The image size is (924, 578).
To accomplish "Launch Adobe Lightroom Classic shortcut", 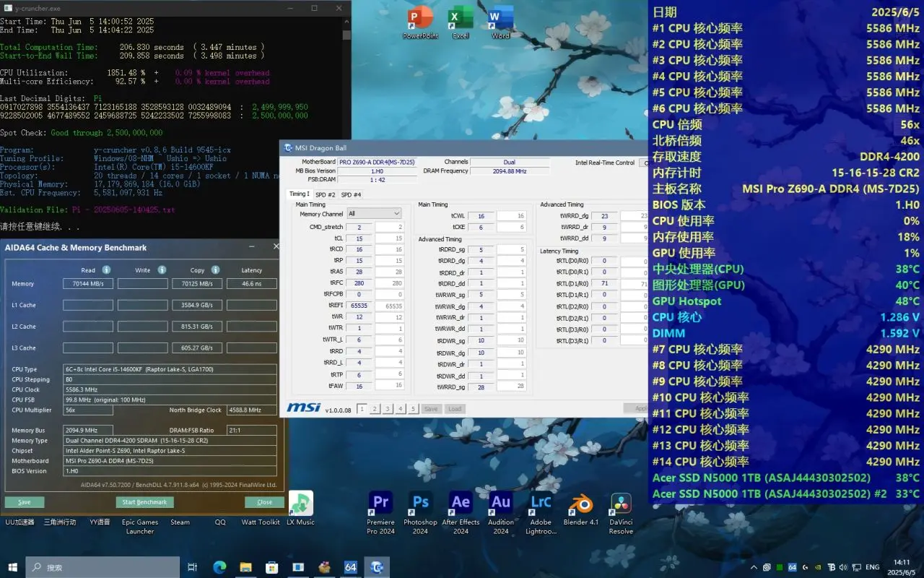I will [x=541, y=512].
